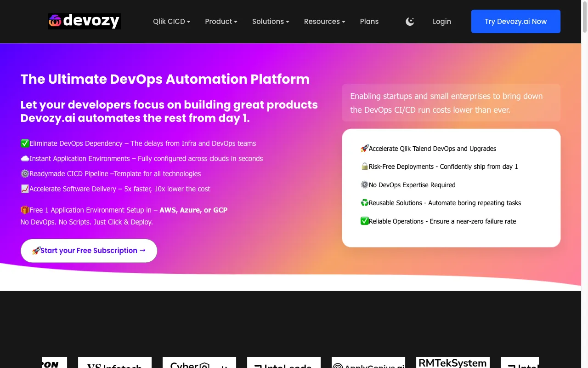588x368 pixels.
Task: Click 'The Ultimate DevOps Automation Platform' heading
Action: point(165,79)
